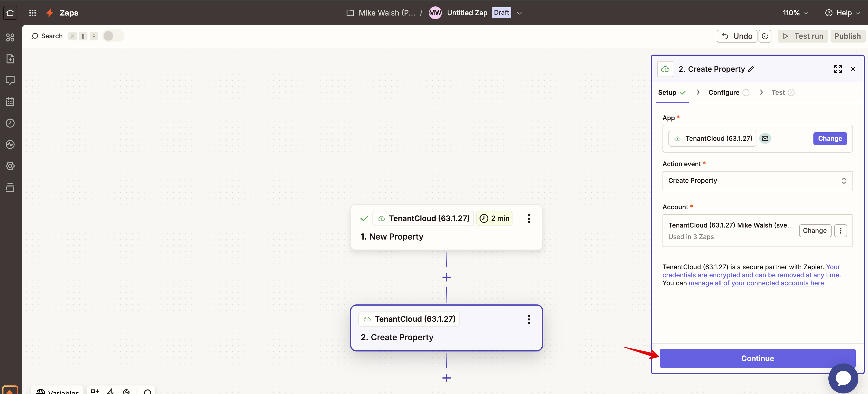Open account options three-dot menu
Image resolution: width=868 pixels, height=394 pixels.
[x=840, y=231]
